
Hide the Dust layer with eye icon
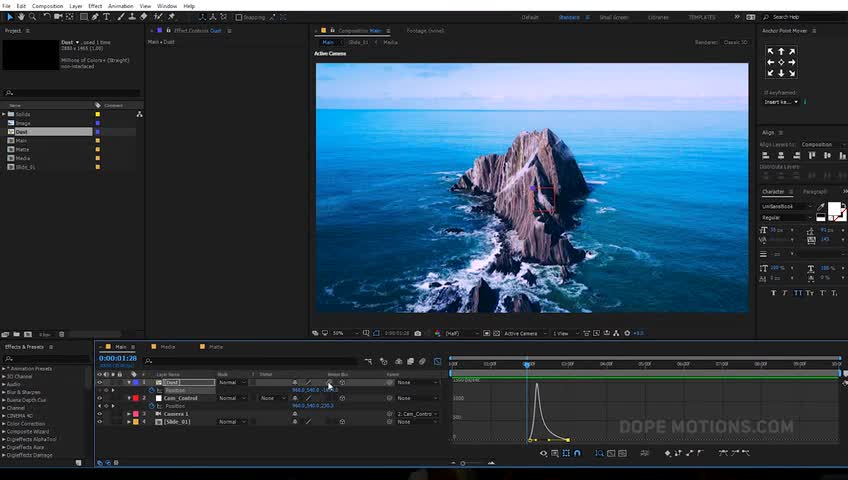99,382
